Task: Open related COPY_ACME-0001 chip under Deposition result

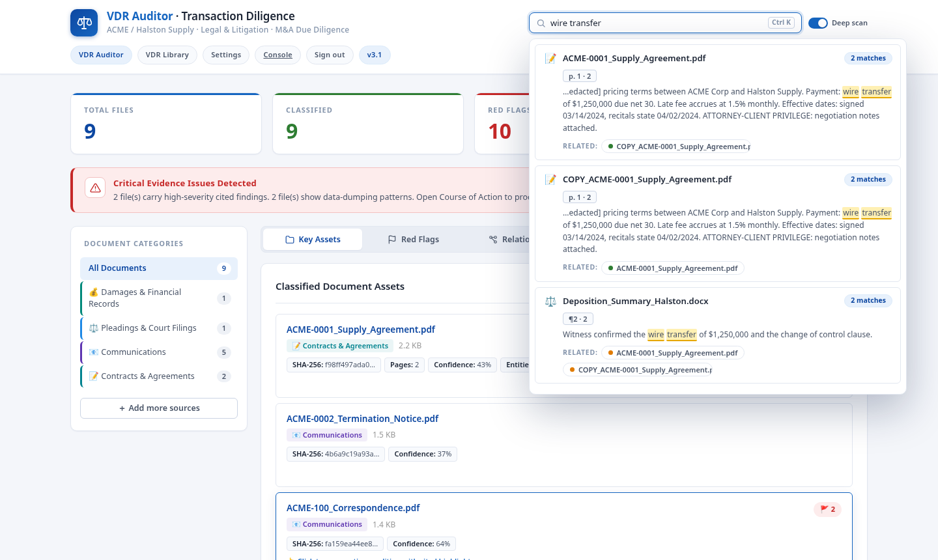Action: click(638, 370)
